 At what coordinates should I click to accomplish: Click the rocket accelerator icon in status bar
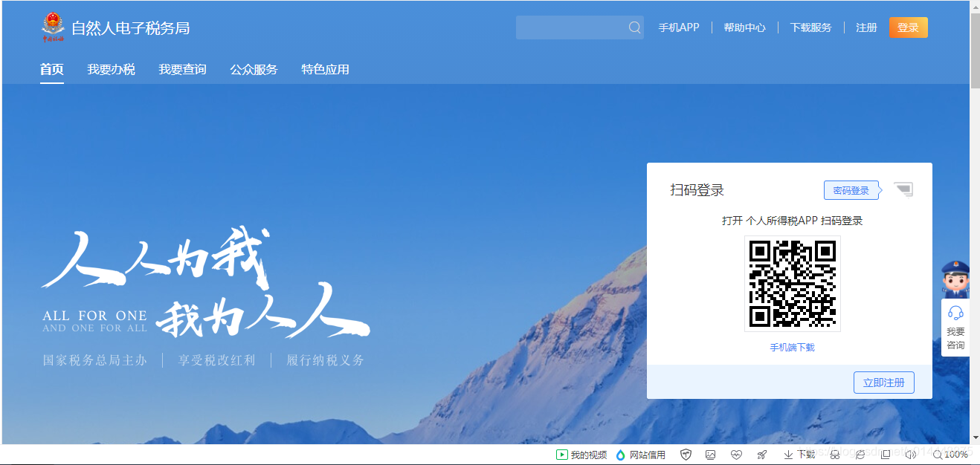click(762, 455)
